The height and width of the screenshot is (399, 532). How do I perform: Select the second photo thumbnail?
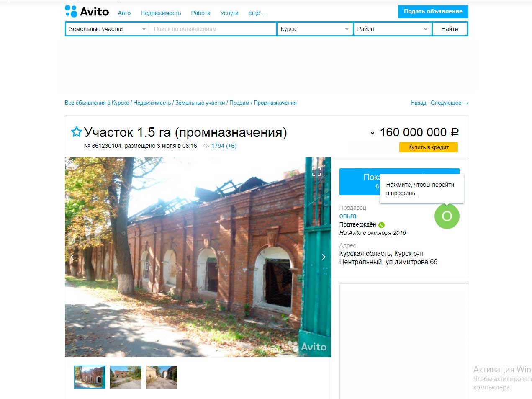click(126, 377)
